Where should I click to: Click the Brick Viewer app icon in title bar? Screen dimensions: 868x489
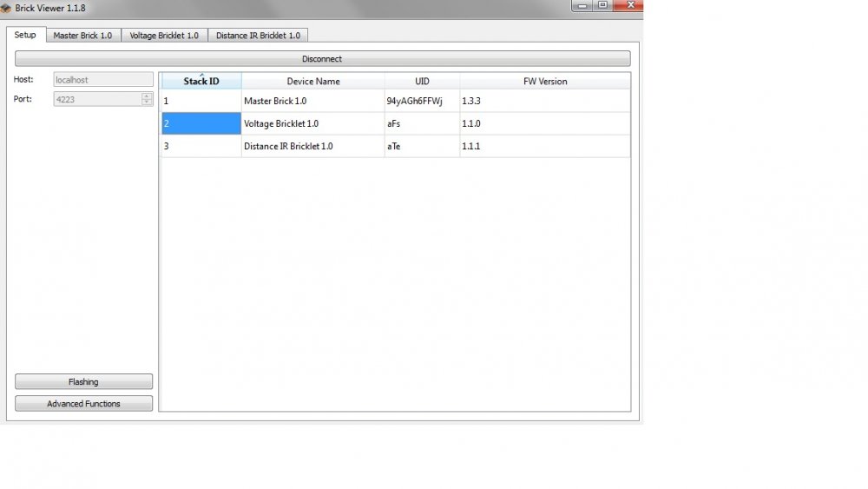point(6,8)
